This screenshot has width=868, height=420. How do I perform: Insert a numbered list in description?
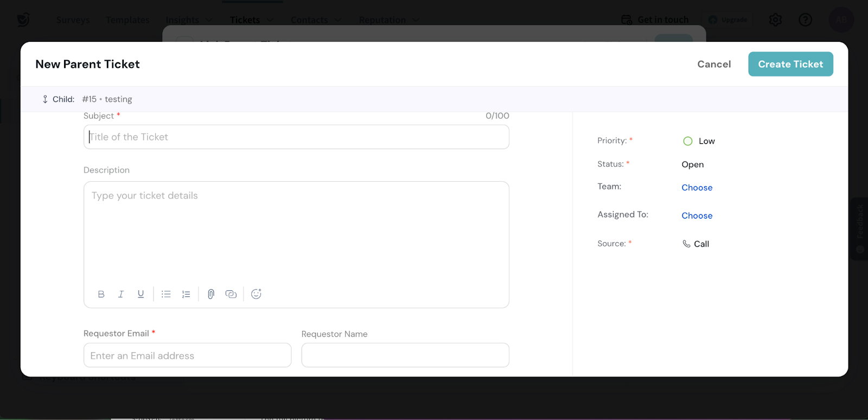click(186, 294)
